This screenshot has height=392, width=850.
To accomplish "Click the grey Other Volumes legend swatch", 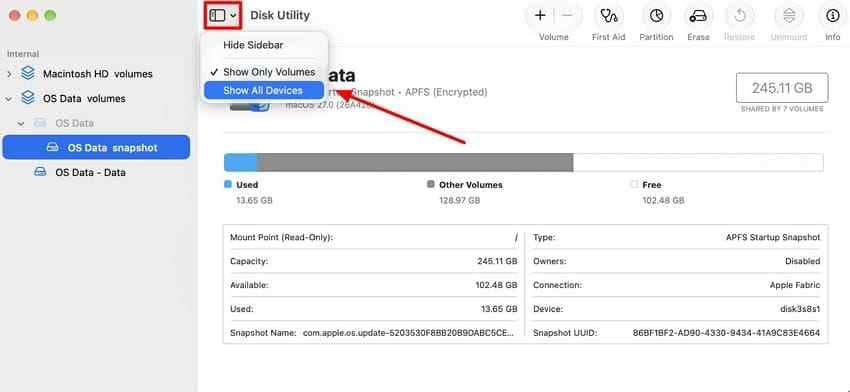I will coord(431,184).
